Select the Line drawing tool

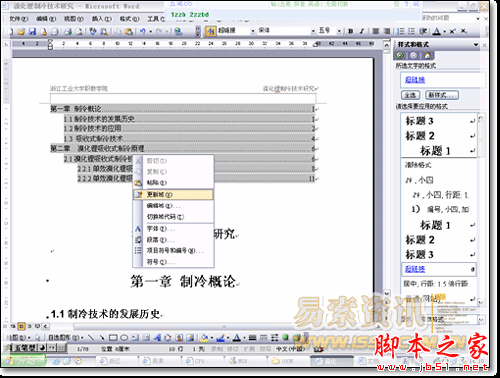point(91,338)
